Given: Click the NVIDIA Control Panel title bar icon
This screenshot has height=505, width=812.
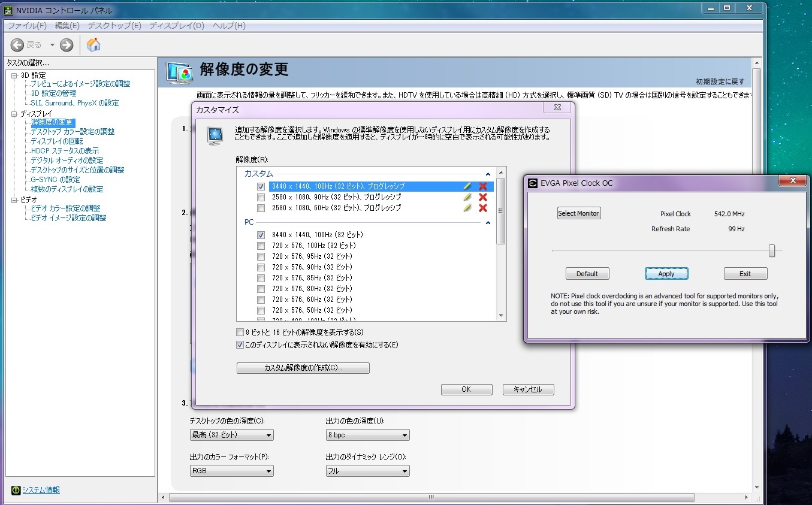Looking at the screenshot, I should (9, 10).
